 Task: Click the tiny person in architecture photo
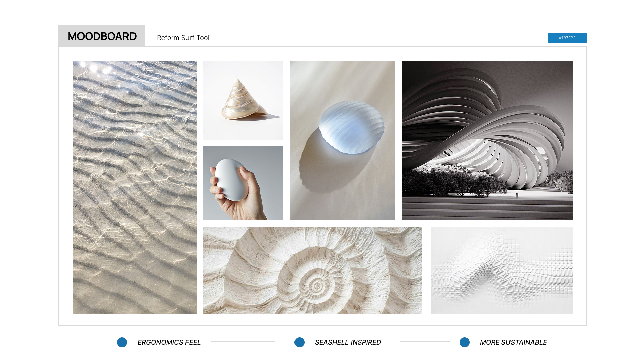pyautogui.click(x=517, y=194)
